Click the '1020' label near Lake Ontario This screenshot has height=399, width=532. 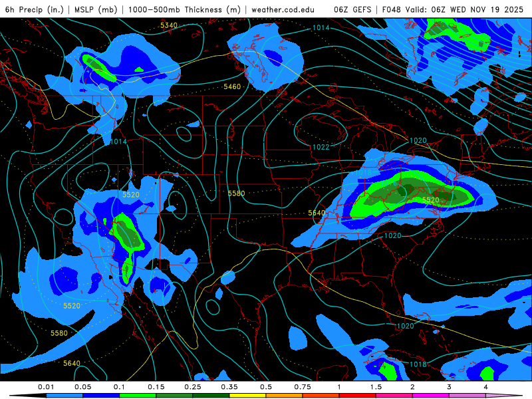click(x=418, y=140)
